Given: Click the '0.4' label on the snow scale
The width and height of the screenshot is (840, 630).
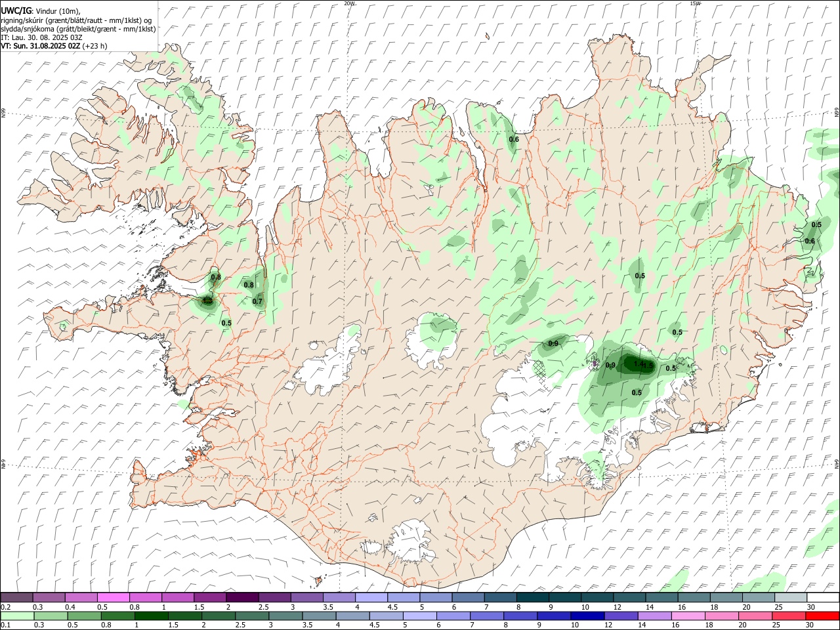Looking at the screenshot, I should [70, 607].
